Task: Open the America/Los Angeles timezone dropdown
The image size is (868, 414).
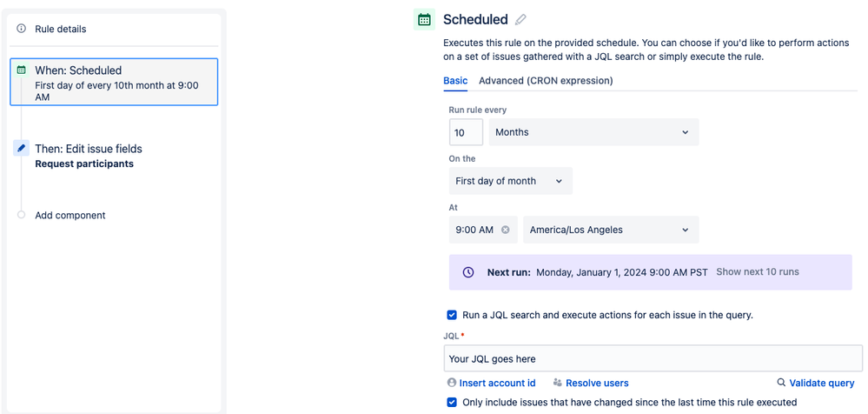Action: [x=611, y=230]
